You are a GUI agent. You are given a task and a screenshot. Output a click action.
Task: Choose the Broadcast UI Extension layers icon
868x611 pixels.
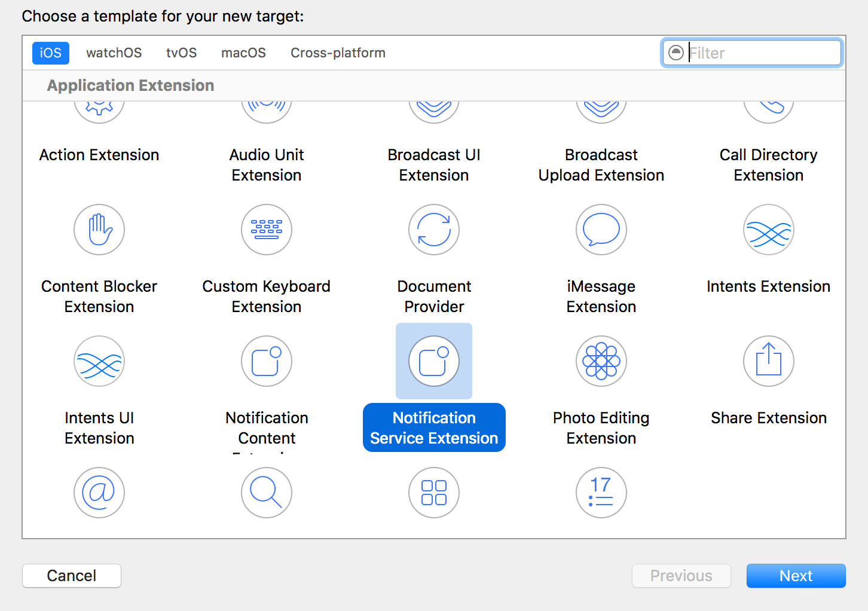pyautogui.click(x=434, y=112)
